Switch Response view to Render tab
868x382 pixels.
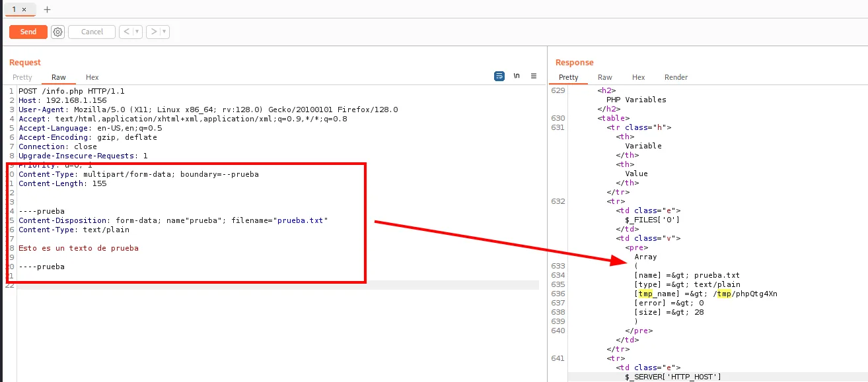point(676,77)
